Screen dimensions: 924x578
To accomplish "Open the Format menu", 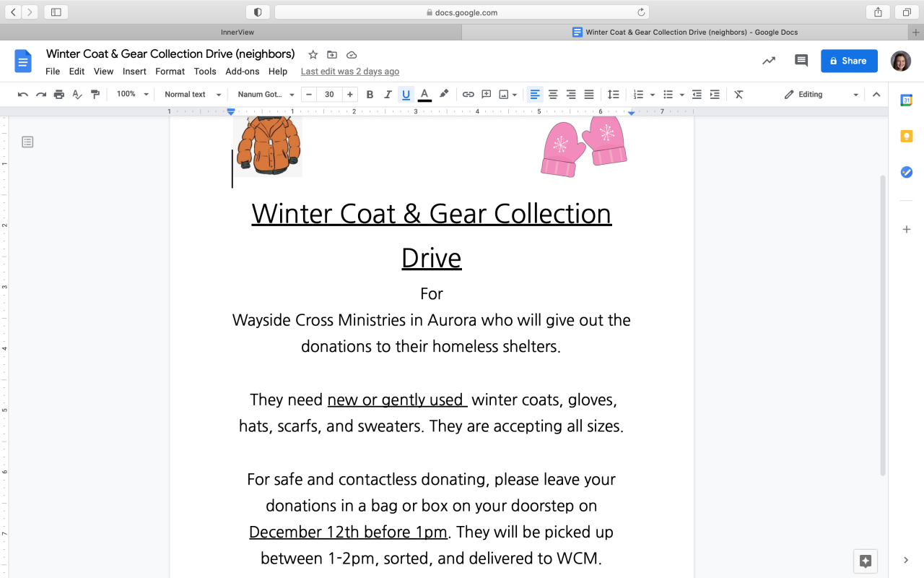I will pos(170,72).
